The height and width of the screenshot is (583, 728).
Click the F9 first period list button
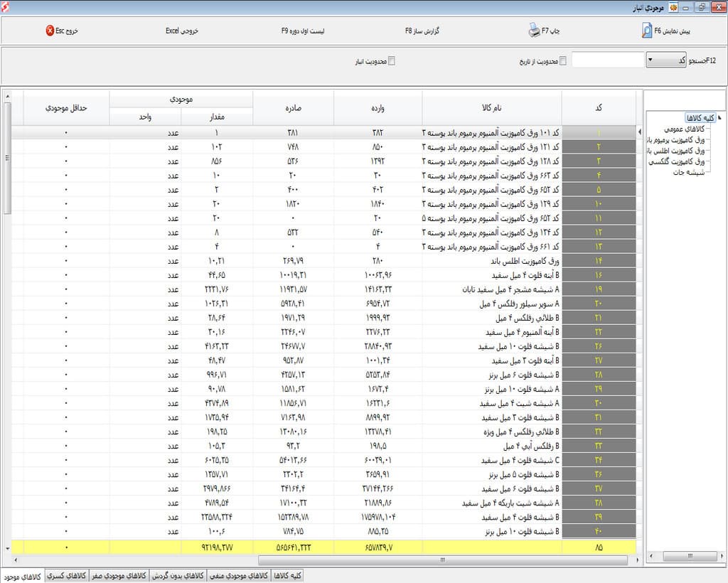pos(303,31)
